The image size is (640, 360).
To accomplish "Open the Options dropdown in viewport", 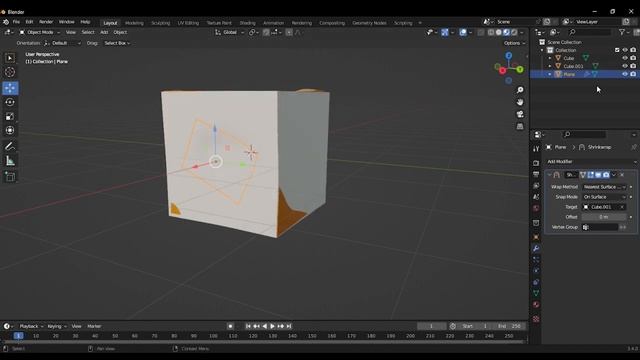I will click(514, 43).
